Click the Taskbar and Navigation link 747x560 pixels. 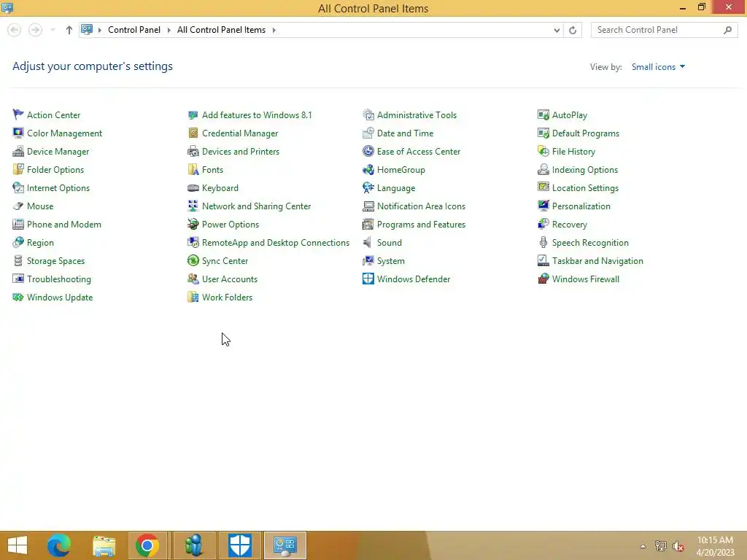[x=597, y=261]
